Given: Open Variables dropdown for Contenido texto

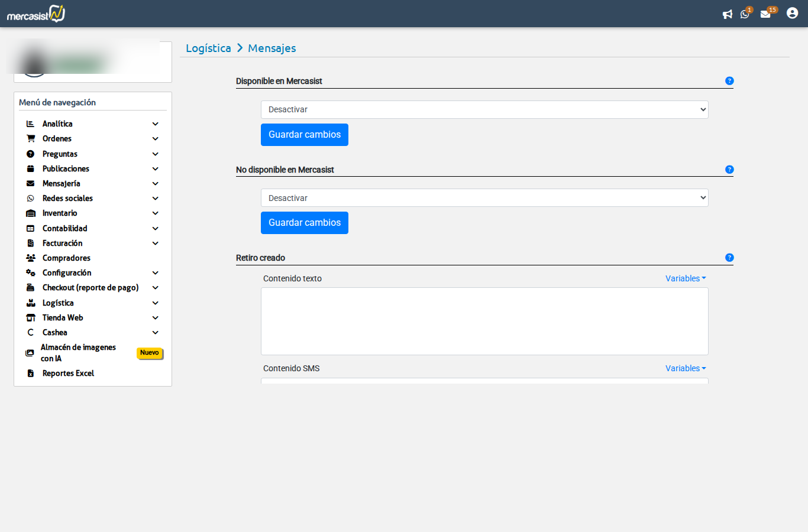Looking at the screenshot, I should click(685, 278).
